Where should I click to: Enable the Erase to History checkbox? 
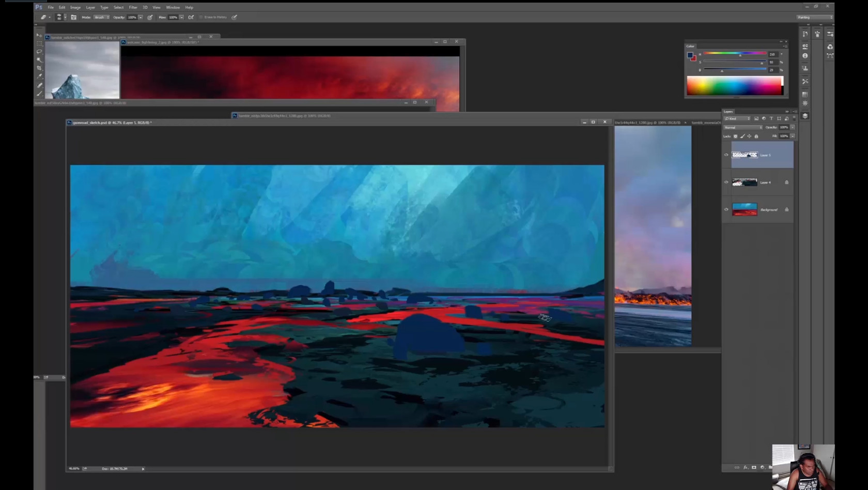(201, 17)
